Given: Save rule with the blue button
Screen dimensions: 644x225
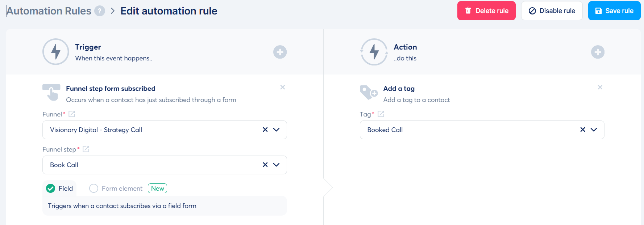Looking at the screenshot, I should 614,11.
